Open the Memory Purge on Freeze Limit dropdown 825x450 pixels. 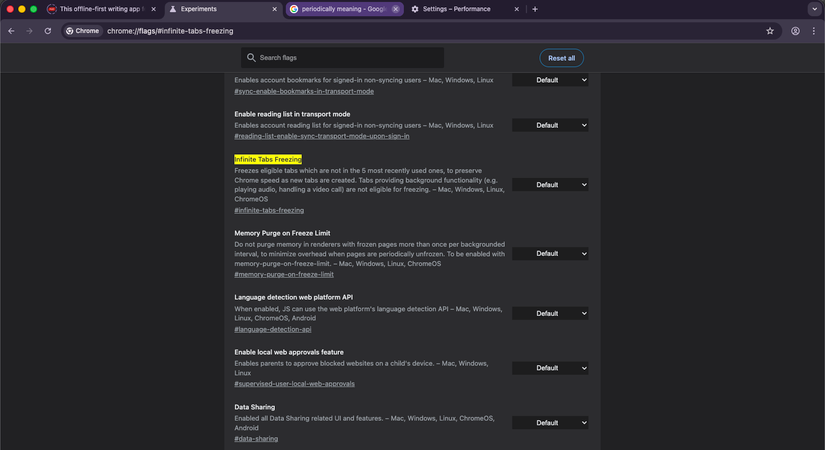tap(550, 254)
